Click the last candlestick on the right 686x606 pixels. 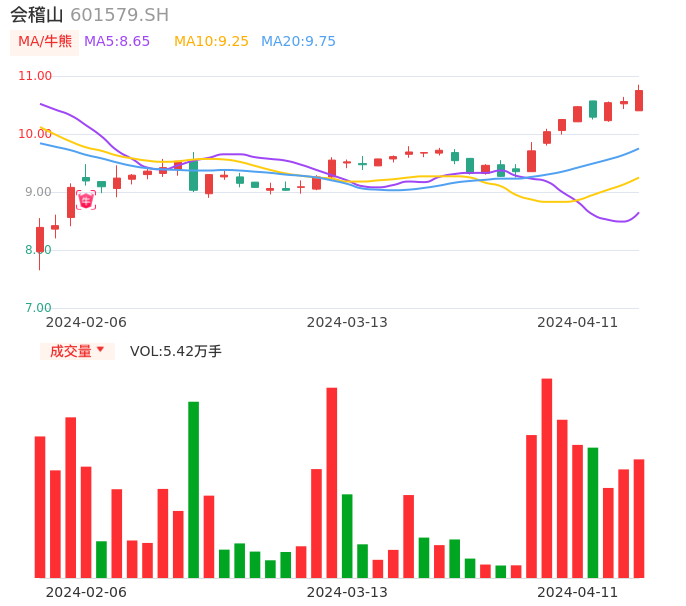pyautogui.click(x=639, y=100)
